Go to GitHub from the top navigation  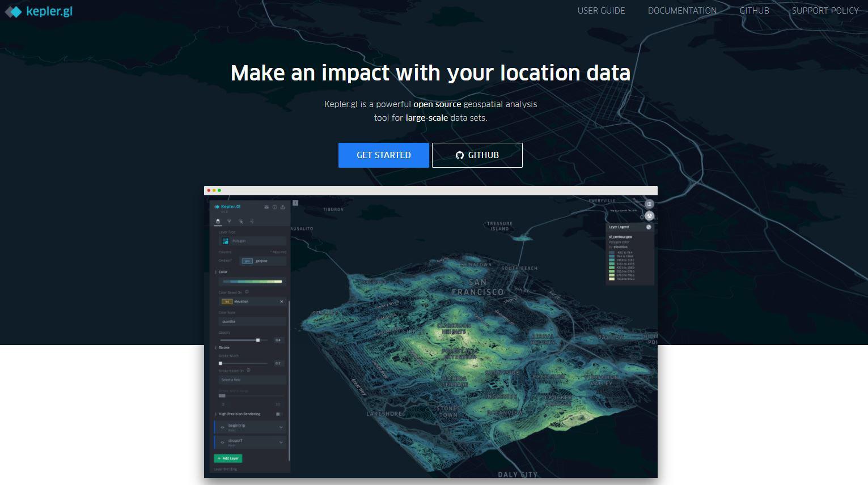[754, 11]
